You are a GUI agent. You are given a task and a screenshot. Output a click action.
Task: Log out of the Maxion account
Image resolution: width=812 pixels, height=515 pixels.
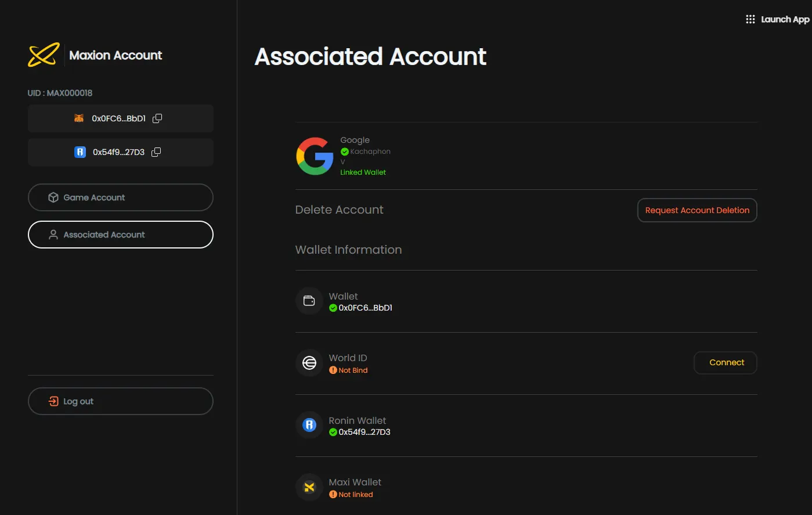[x=121, y=401]
